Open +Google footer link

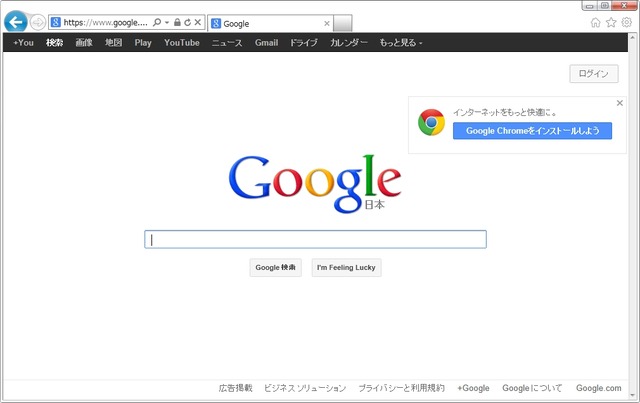click(x=473, y=388)
